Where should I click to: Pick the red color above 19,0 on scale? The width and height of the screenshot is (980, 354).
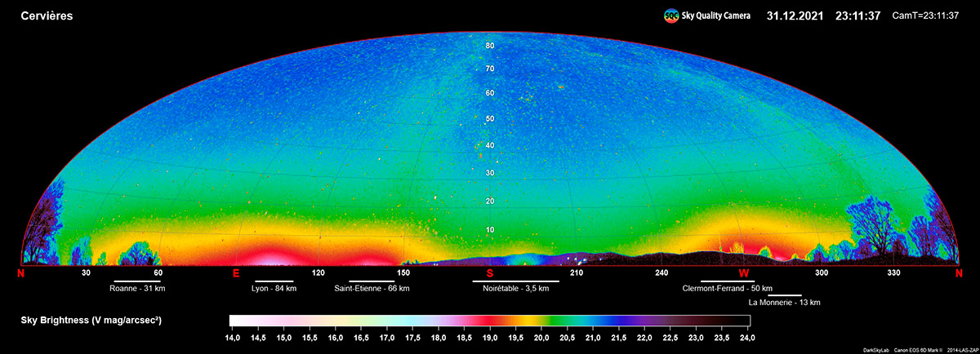coord(488,321)
